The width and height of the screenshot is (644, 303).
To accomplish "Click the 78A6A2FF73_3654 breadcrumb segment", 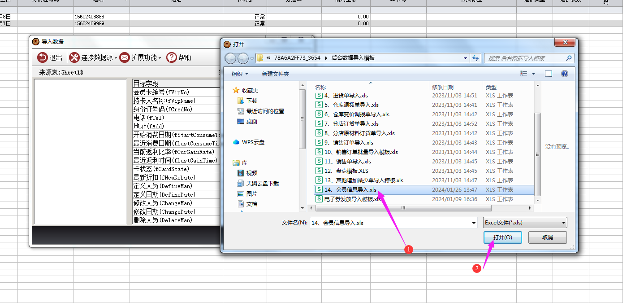I will (297, 58).
